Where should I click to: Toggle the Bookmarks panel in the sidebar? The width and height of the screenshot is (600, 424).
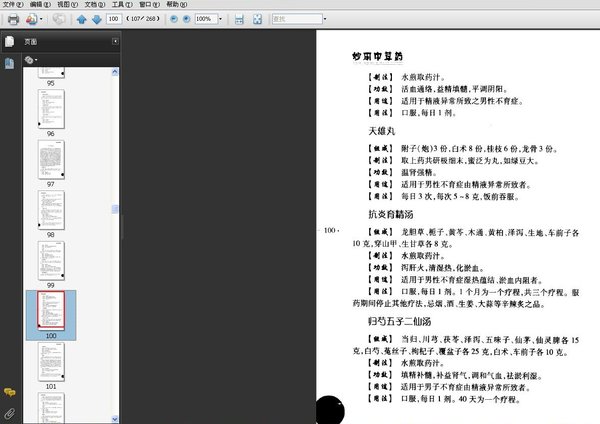tap(9, 63)
